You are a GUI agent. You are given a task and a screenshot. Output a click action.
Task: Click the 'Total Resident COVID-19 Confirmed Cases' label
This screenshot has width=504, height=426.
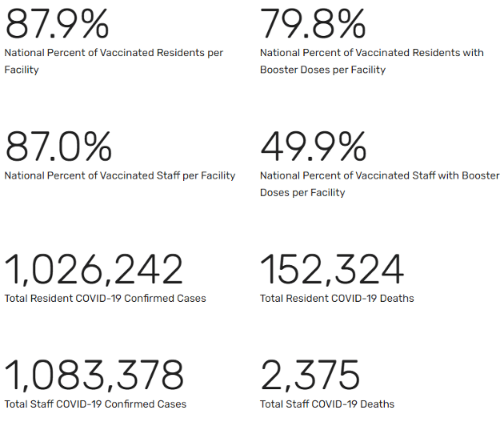click(x=105, y=299)
